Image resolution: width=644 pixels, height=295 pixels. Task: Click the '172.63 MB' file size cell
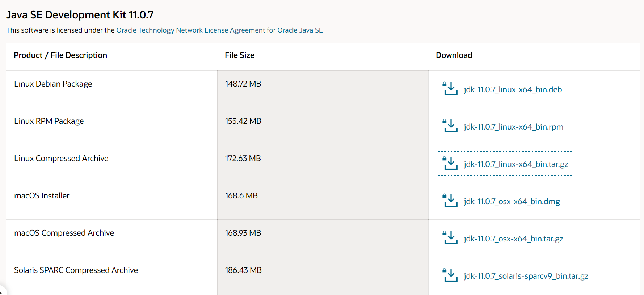[x=323, y=164]
